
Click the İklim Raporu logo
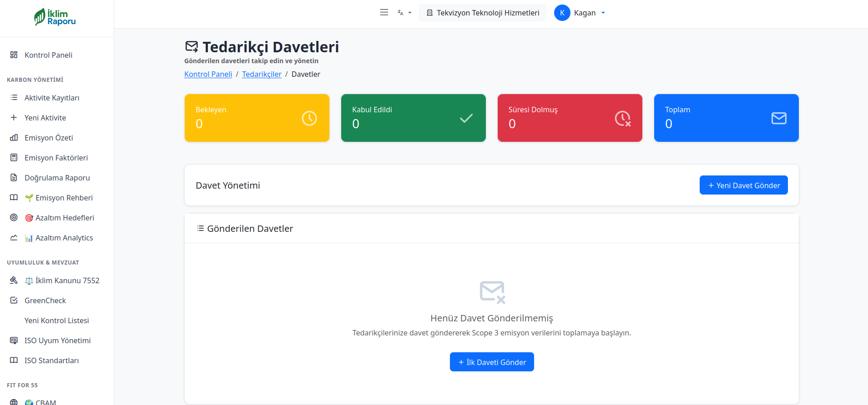[x=55, y=17]
